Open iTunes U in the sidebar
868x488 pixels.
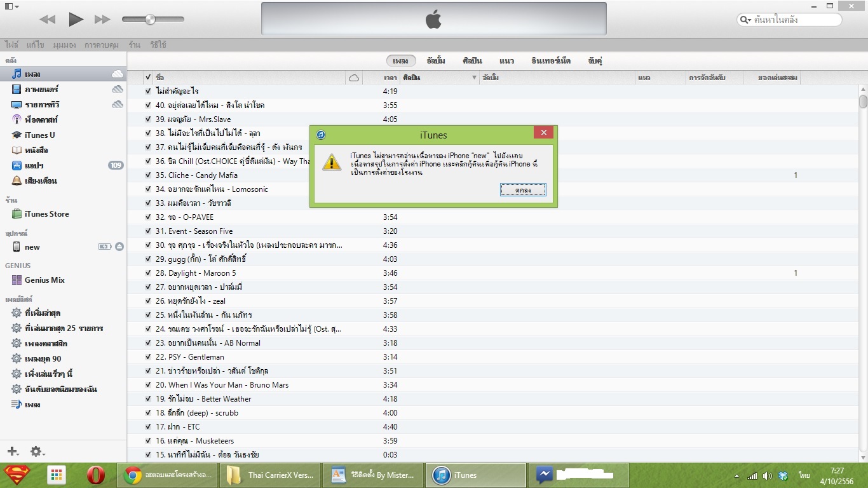(39, 135)
